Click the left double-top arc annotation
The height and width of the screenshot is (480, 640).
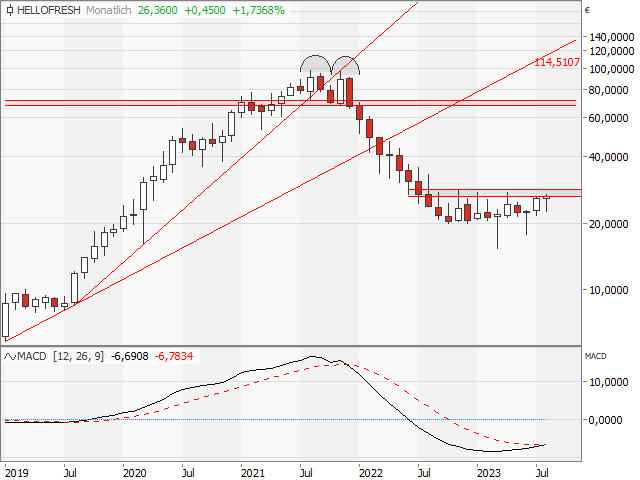(315, 64)
